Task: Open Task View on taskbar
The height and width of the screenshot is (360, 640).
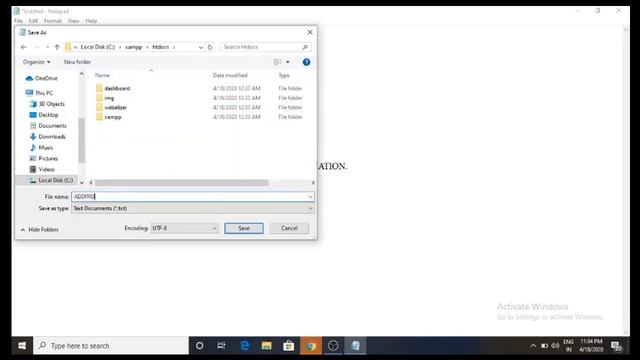Action: [x=221, y=346]
